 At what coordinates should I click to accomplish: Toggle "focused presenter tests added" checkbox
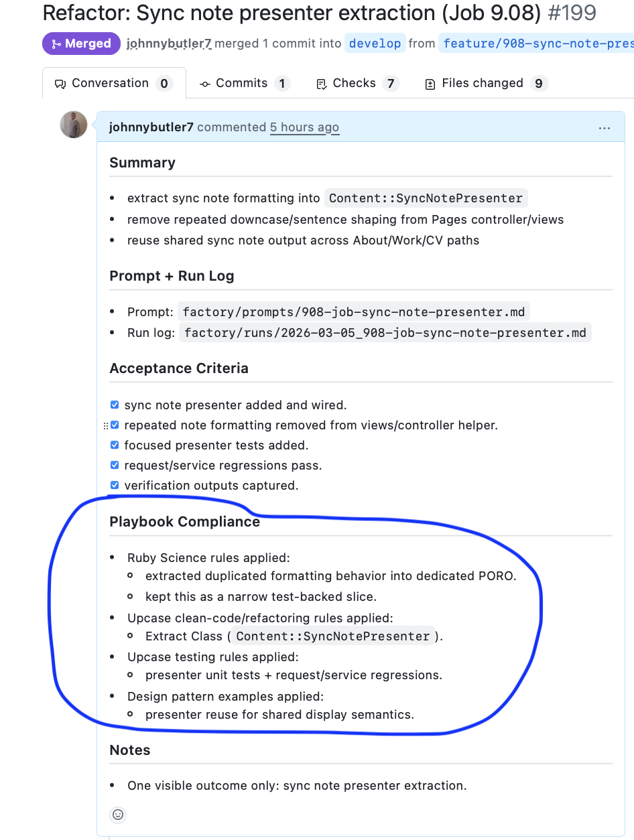click(115, 445)
